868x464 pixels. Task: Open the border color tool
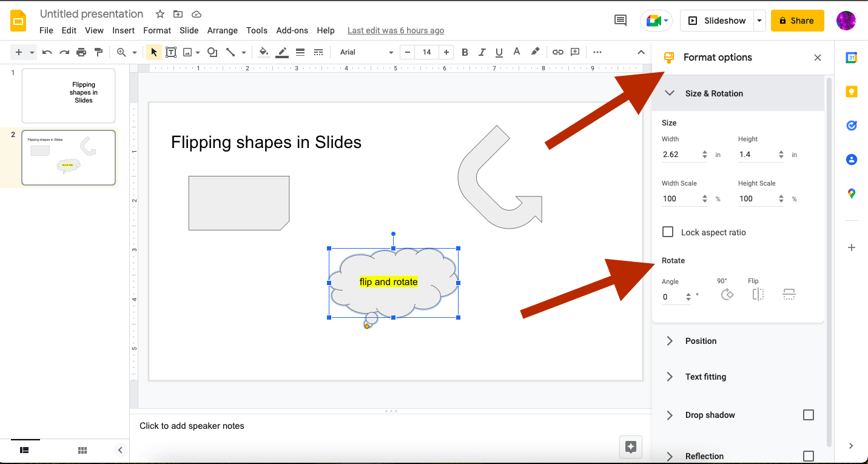click(282, 52)
